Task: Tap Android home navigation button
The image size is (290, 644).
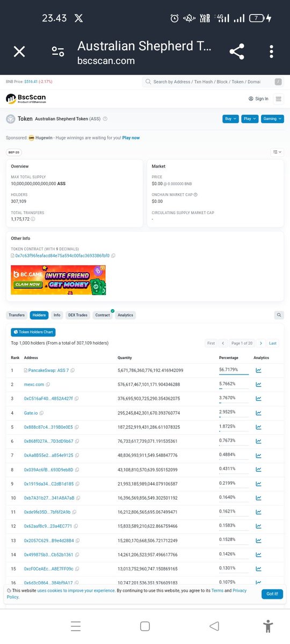Action: pos(144,626)
